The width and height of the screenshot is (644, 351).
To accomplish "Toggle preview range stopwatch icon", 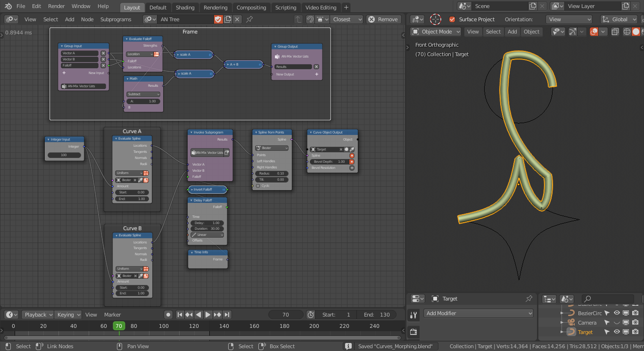I will [310, 315].
